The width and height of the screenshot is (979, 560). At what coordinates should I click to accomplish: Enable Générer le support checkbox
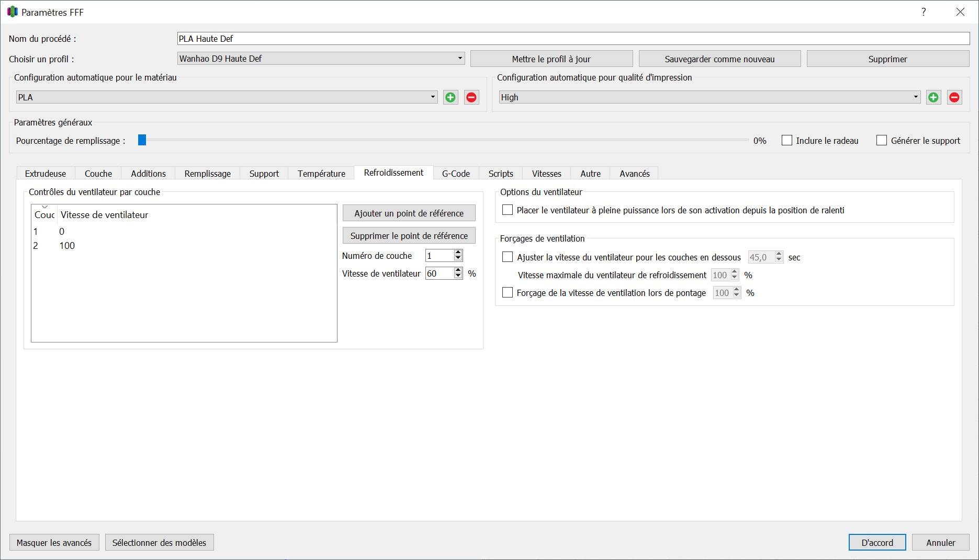click(x=882, y=140)
